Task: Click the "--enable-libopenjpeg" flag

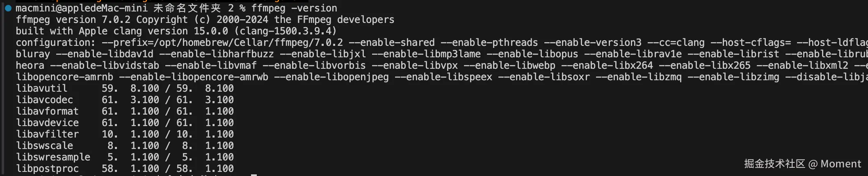Action: click(x=331, y=77)
